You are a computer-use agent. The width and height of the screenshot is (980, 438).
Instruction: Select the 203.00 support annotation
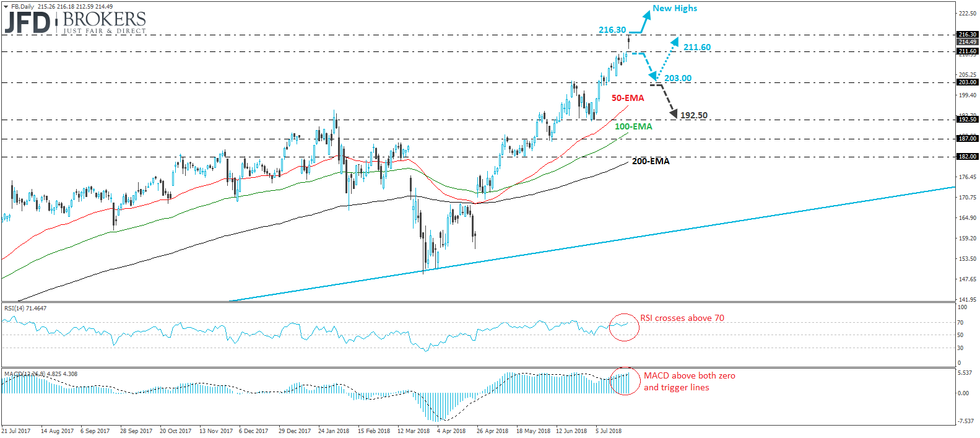pos(678,78)
